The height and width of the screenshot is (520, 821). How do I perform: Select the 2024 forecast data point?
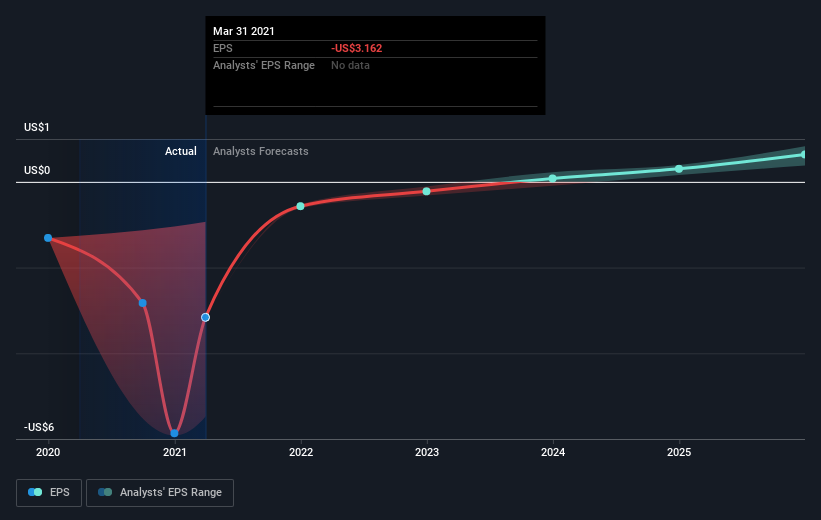coord(553,178)
